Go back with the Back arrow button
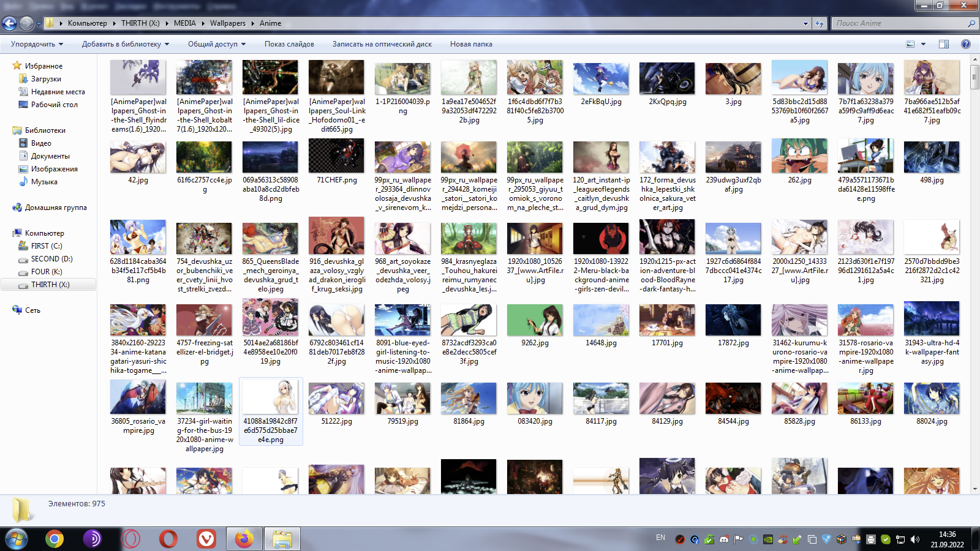Screen dimensions: 980x551 [9, 23]
